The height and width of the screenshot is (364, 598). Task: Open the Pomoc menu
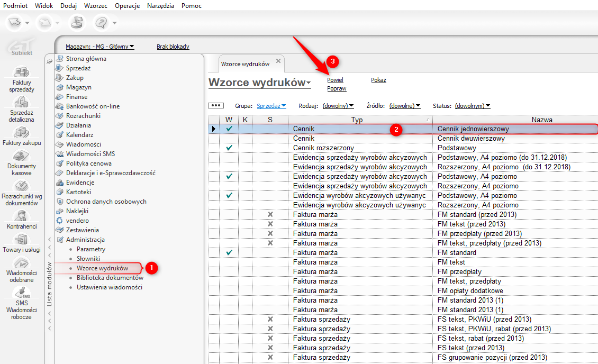(192, 6)
